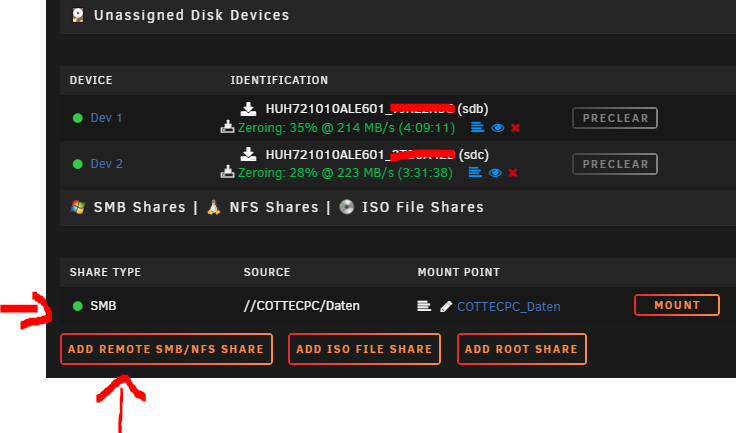The height and width of the screenshot is (433, 736).
Task: Click the preclear status icon next to Zeroing 35%
Action: [227, 127]
